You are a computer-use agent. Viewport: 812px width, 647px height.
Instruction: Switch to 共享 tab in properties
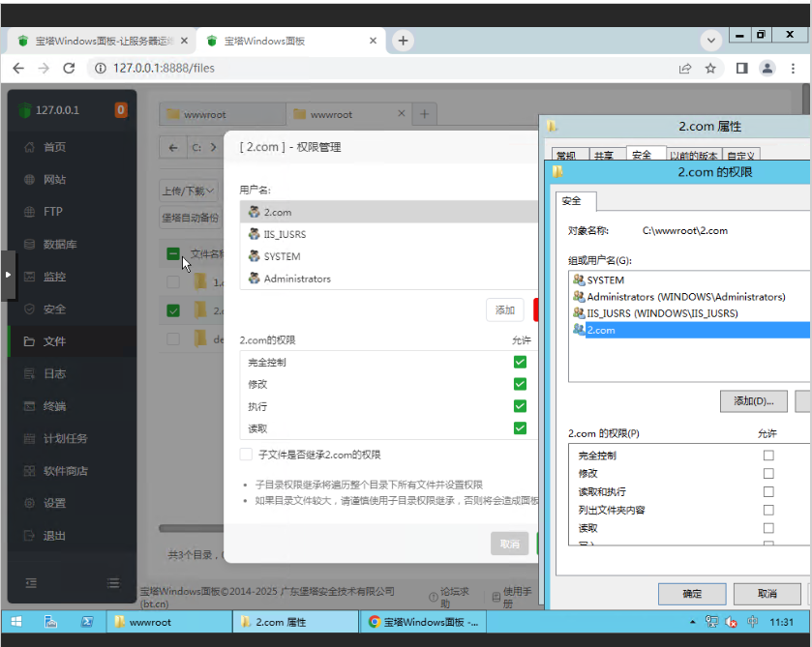(x=603, y=156)
